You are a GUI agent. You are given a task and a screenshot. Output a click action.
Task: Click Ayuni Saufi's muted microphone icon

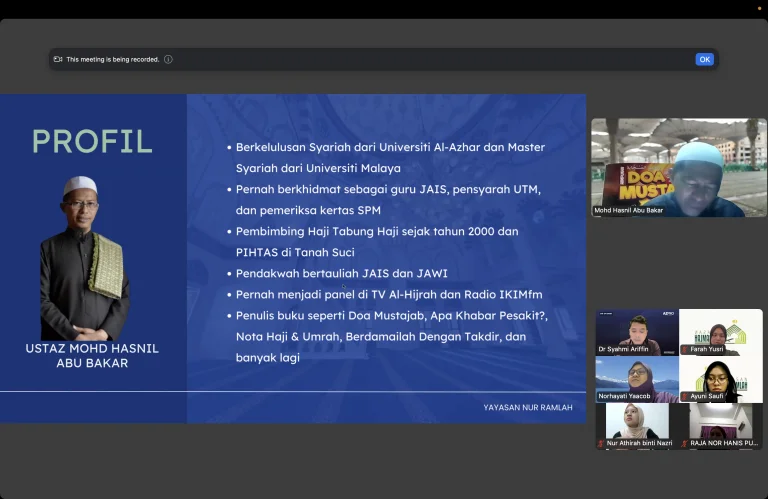tap(685, 396)
